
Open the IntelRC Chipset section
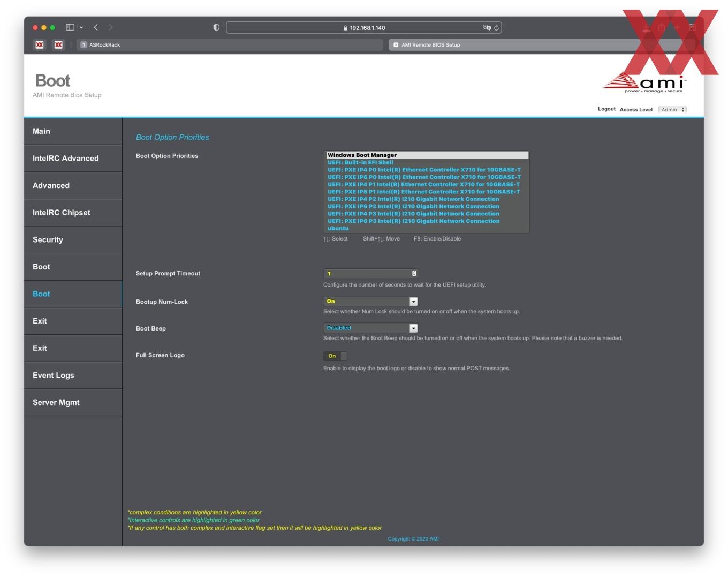73,213
